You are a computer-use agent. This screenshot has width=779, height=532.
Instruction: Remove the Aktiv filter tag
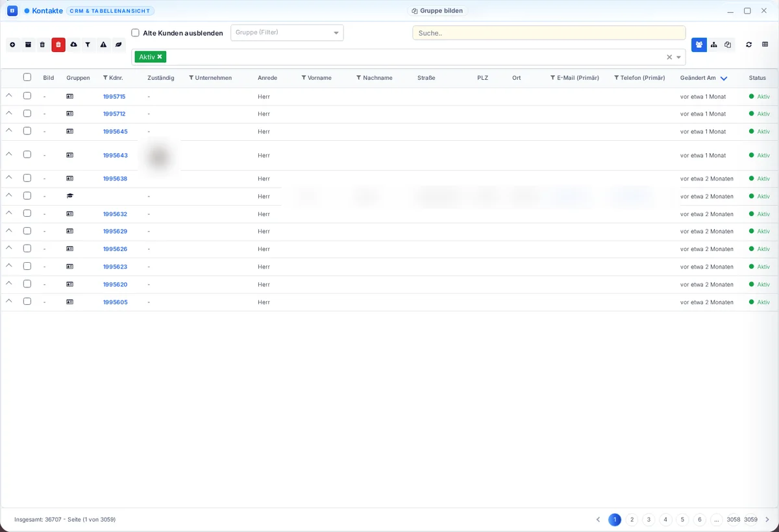pos(160,57)
